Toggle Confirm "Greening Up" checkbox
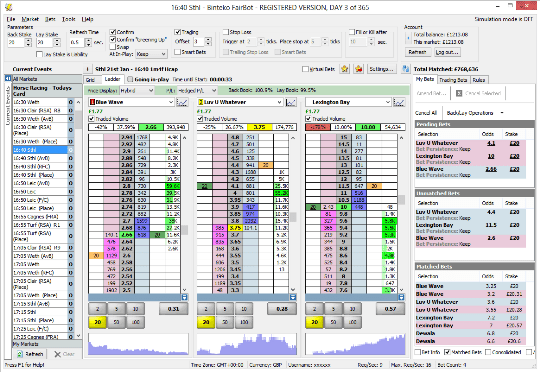Image resolution: width=540 pixels, height=372 pixels. point(113,39)
